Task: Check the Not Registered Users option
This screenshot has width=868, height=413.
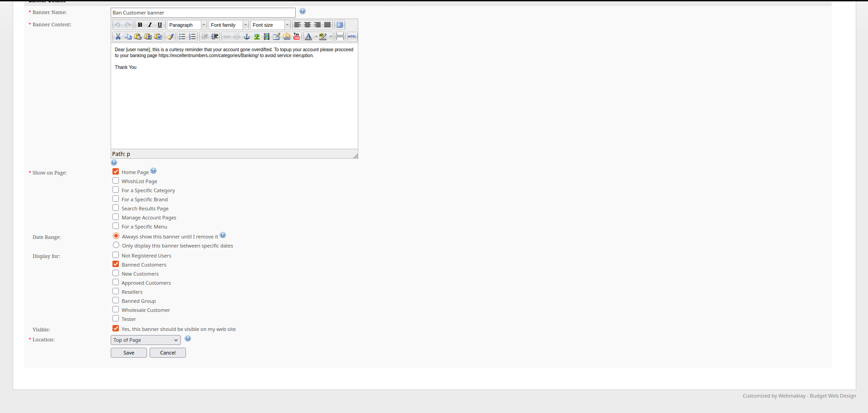Action: 116,255
